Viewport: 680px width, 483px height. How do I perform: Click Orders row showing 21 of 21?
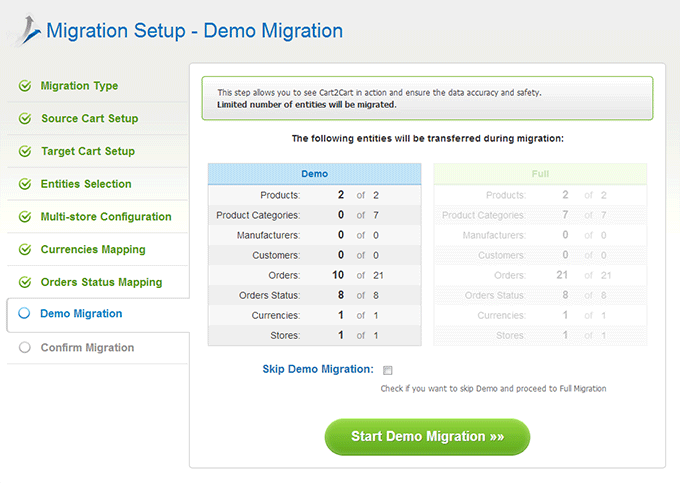[x=540, y=275]
